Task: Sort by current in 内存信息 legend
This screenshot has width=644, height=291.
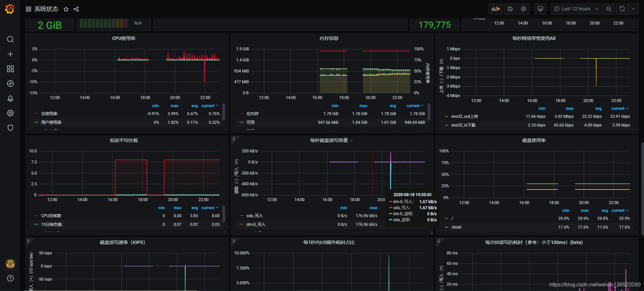Action: point(415,106)
